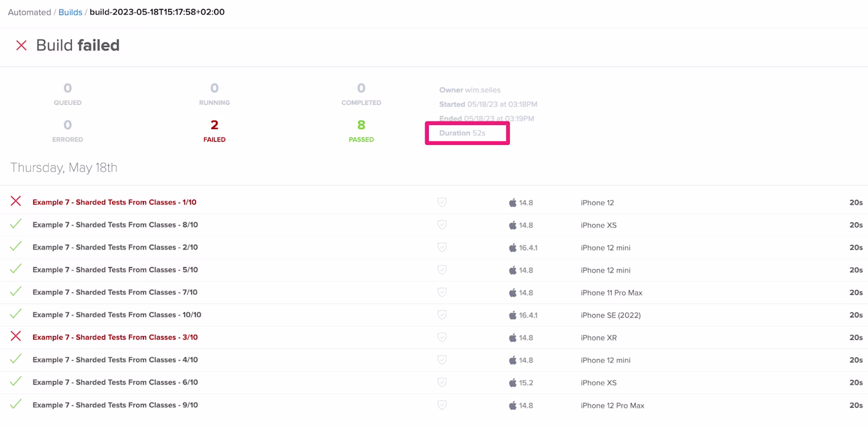Click the Owner wim.selles text
The width and height of the screenshot is (868, 427).
(470, 90)
